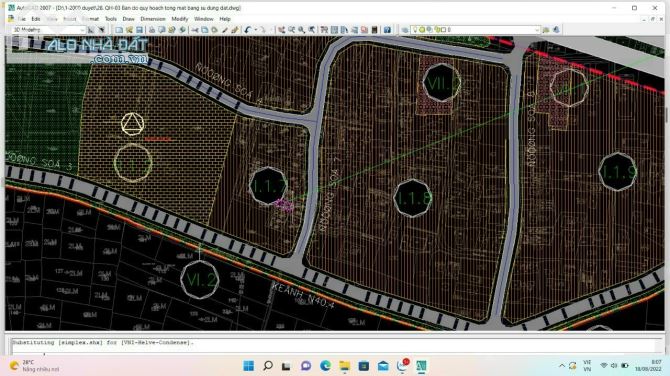This screenshot has width=670, height=376.
Task: Open Microsoft Edge from the taskbar
Action: [x=325, y=366]
